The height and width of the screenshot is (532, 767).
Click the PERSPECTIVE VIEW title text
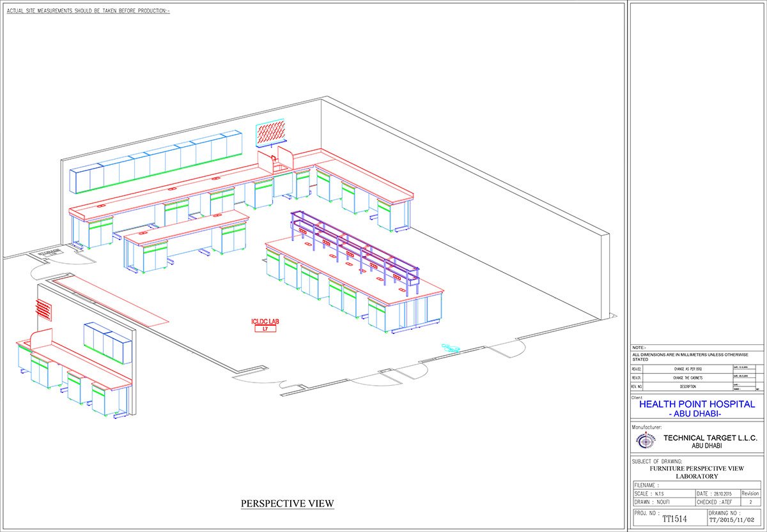287,504
